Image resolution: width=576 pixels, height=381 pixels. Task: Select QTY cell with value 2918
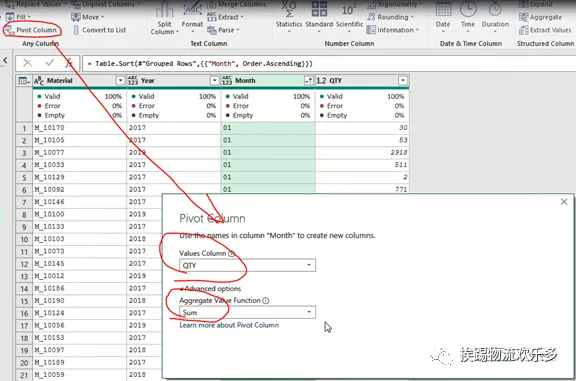[362, 152]
